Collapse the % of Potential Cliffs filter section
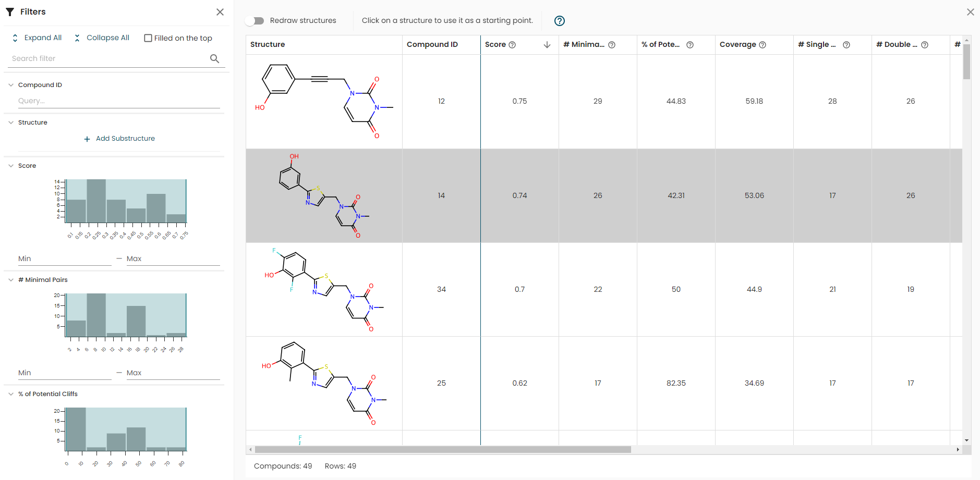The width and height of the screenshot is (980, 480). [11, 394]
